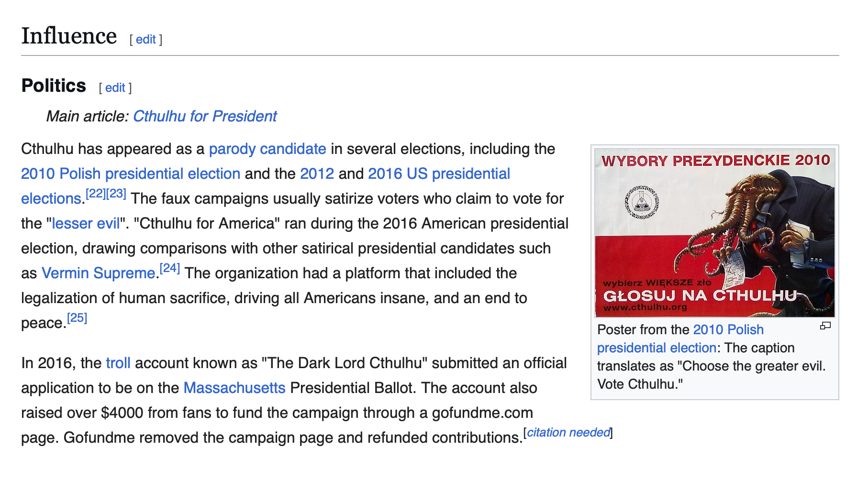Jump to reference 23
868x480 pixels.
click(116, 194)
